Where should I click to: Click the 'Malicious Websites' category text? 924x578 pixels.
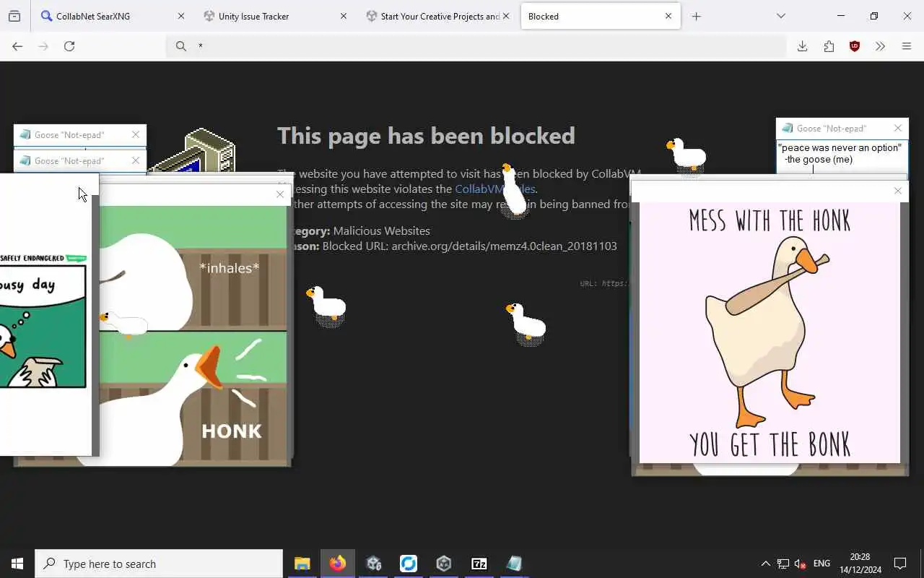(381, 230)
